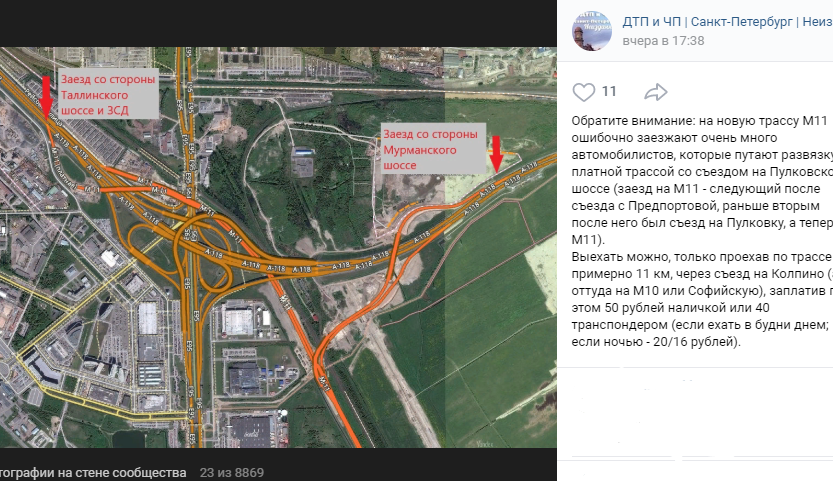Open the photo album link at bottom
This screenshot has height=484, width=839.
coord(93,473)
